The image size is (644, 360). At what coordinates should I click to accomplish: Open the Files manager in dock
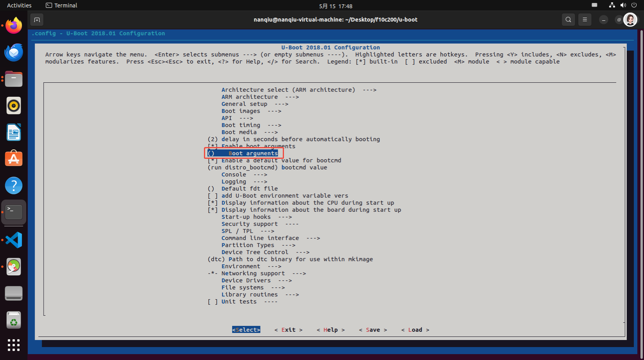point(14,79)
